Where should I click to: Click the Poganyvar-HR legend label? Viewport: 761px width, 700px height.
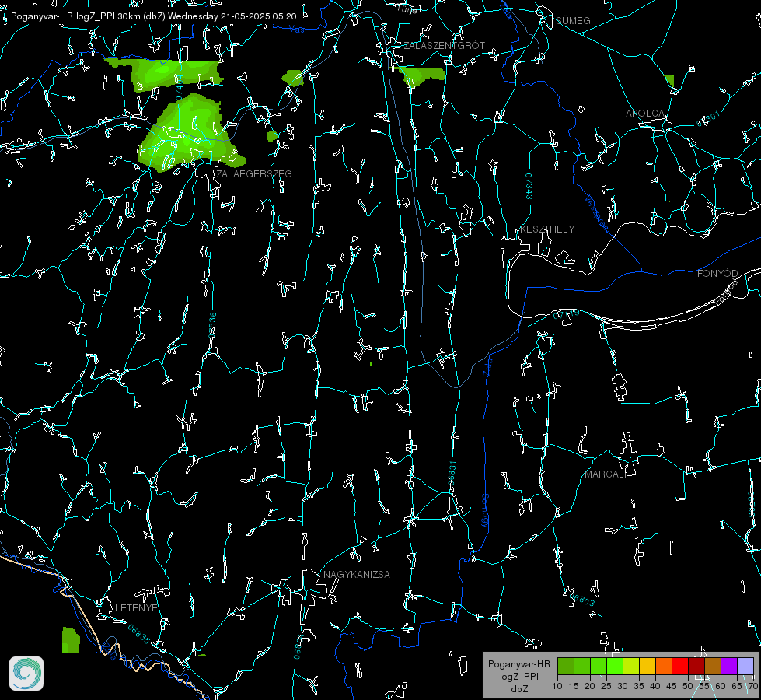(x=518, y=664)
